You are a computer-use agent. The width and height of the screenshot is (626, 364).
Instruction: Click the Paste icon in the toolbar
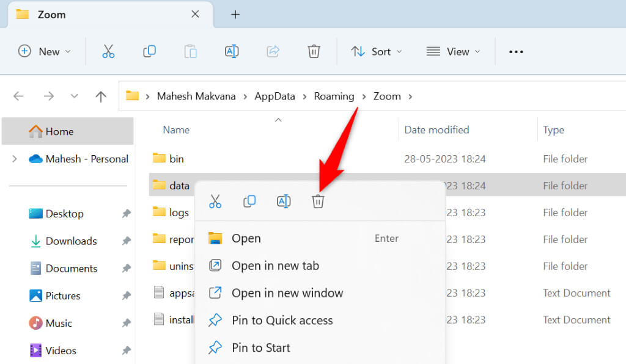(x=191, y=51)
